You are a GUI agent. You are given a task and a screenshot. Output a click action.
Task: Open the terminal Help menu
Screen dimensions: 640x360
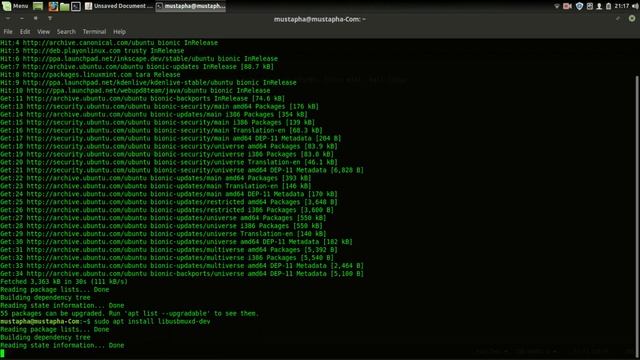coord(119,31)
